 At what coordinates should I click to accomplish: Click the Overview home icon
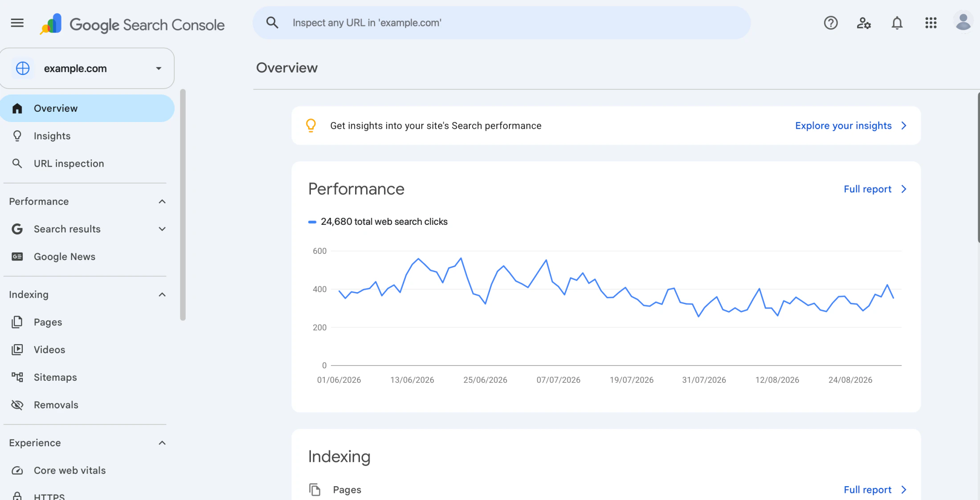point(17,108)
